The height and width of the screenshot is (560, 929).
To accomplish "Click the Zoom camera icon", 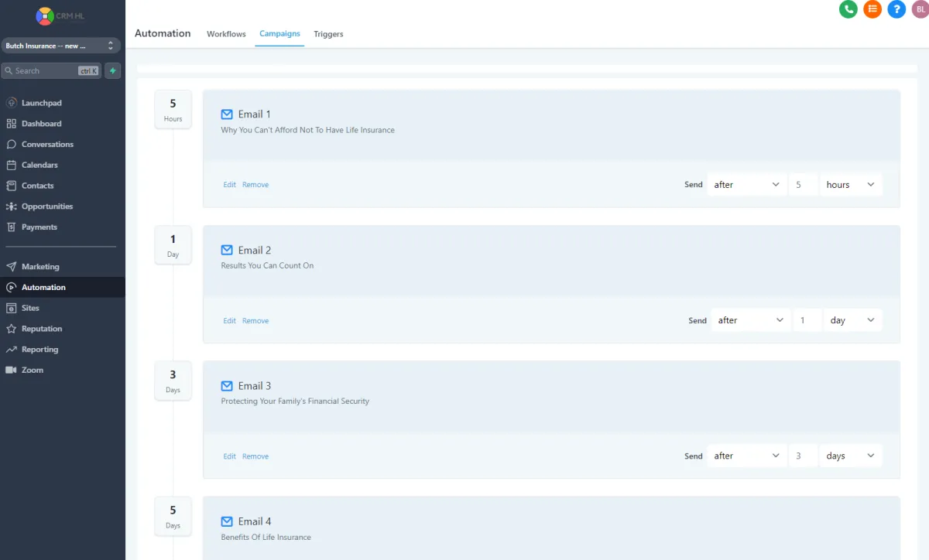I will [x=11, y=370].
